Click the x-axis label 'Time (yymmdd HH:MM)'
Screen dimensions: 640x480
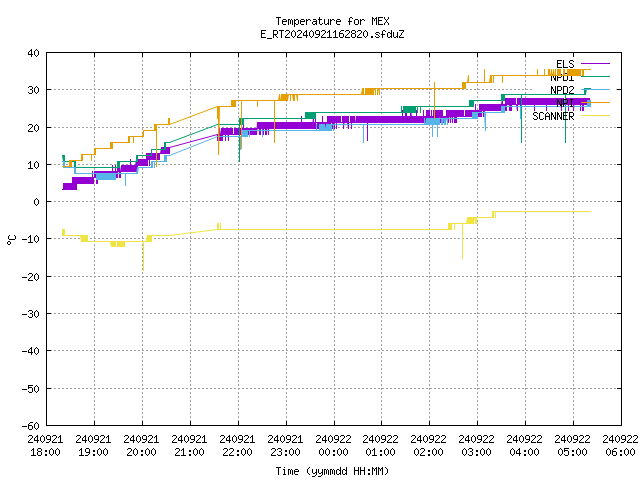click(x=332, y=471)
